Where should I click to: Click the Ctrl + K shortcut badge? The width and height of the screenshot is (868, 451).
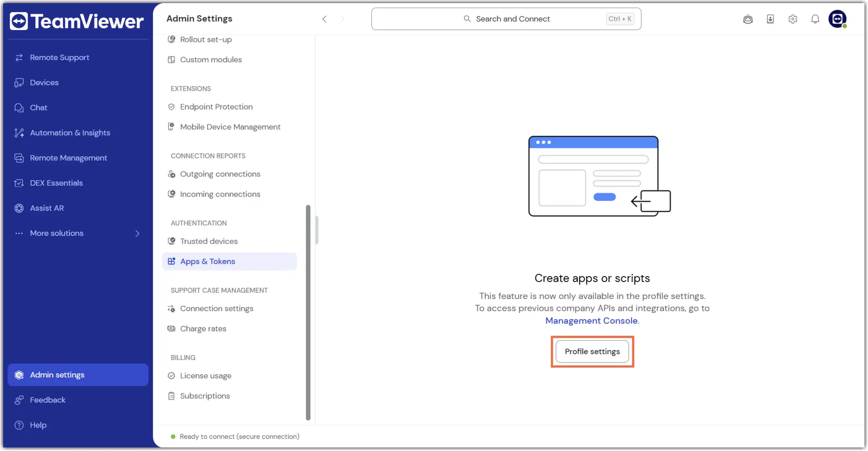coord(620,19)
